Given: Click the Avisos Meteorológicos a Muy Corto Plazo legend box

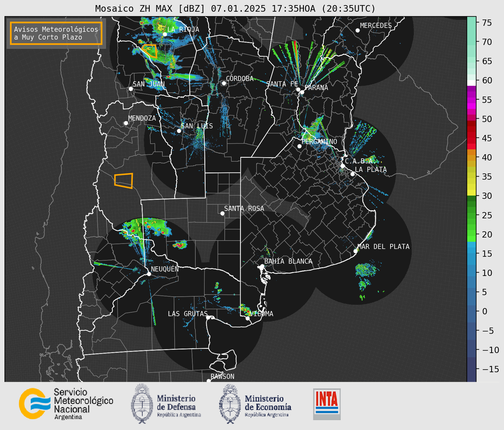Looking at the screenshot, I should [56, 33].
